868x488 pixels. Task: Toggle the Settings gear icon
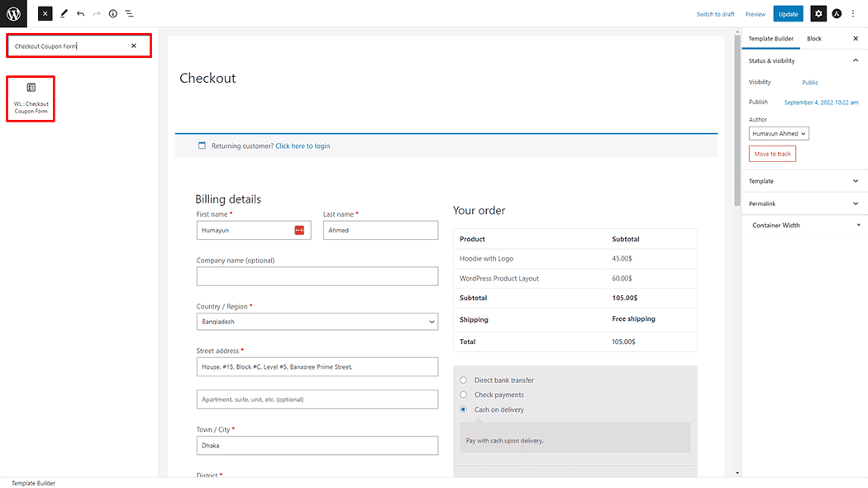point(818,14)
